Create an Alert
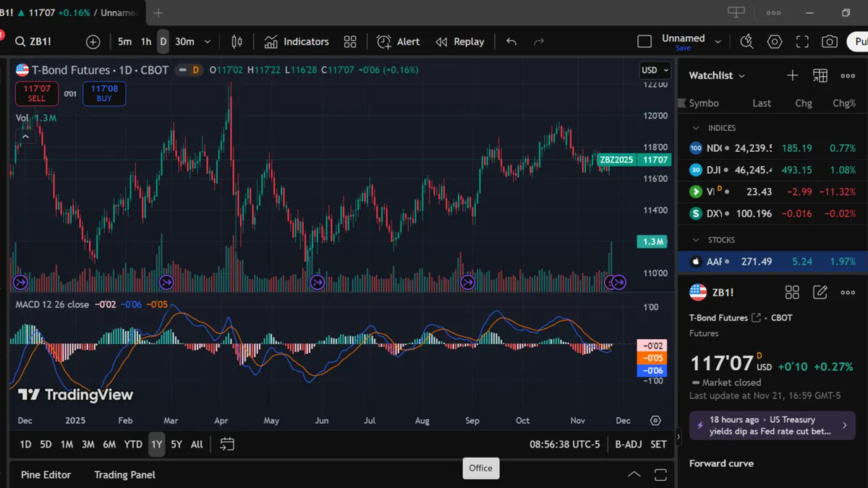 (399, 42)
